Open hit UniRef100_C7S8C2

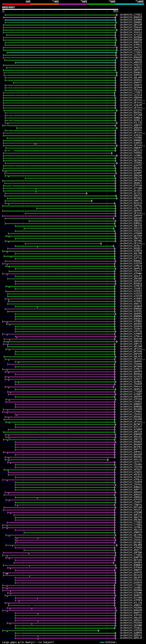click(131, 15)
